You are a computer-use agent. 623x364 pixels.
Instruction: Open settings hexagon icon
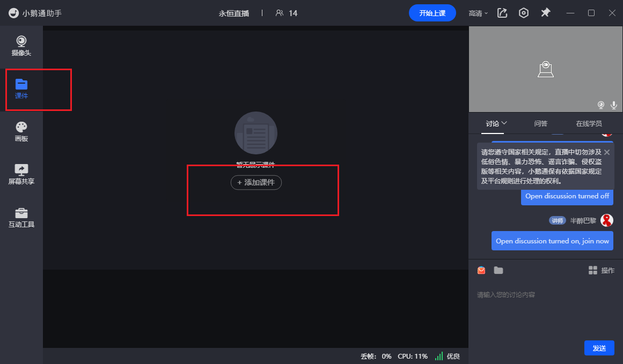click(x=524, y=13)
